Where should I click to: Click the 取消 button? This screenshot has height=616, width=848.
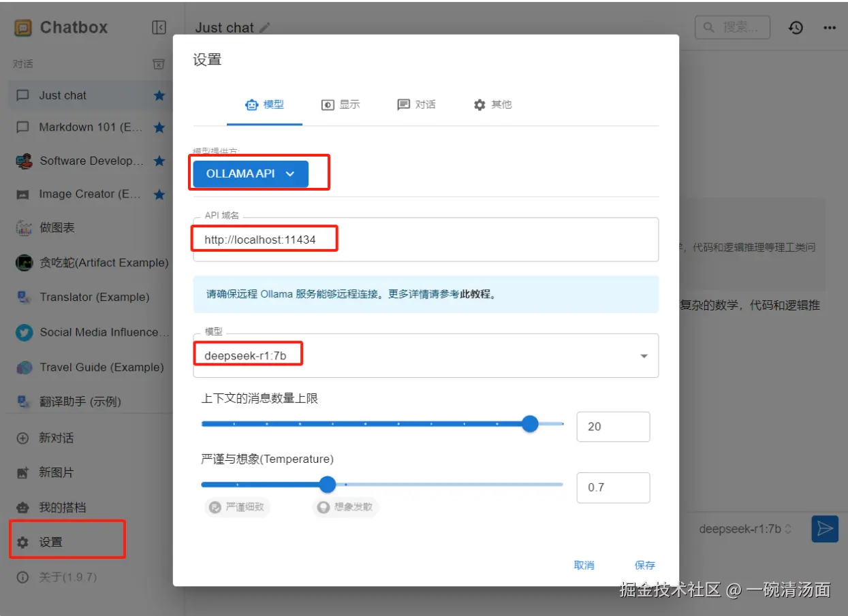584,565
